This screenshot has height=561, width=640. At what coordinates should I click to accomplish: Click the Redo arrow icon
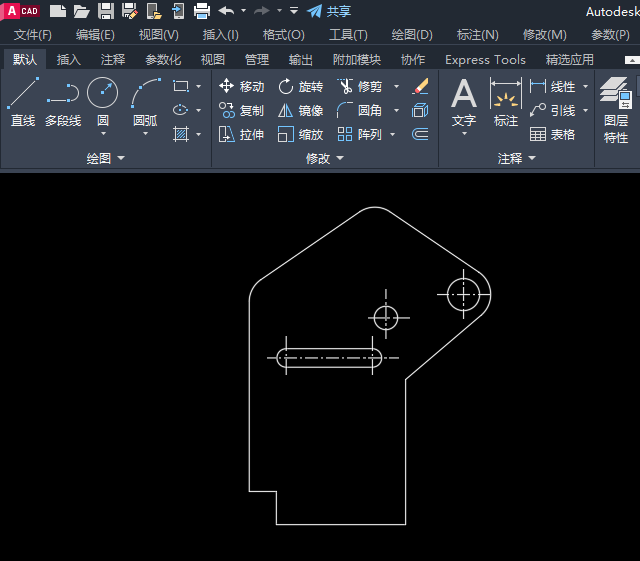pyautogui.click(x=262, y=11)
